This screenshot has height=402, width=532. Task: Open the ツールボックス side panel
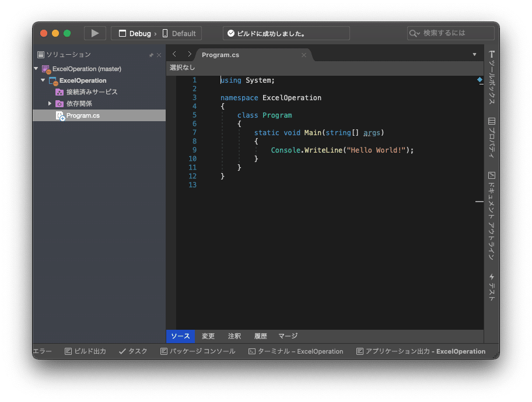coord(491,77)
